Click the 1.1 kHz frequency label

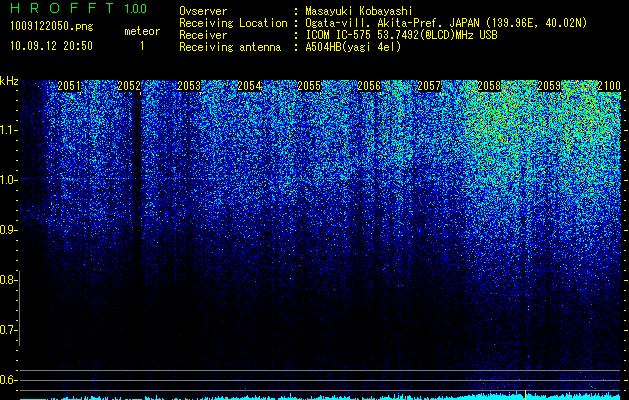[8, 130]
